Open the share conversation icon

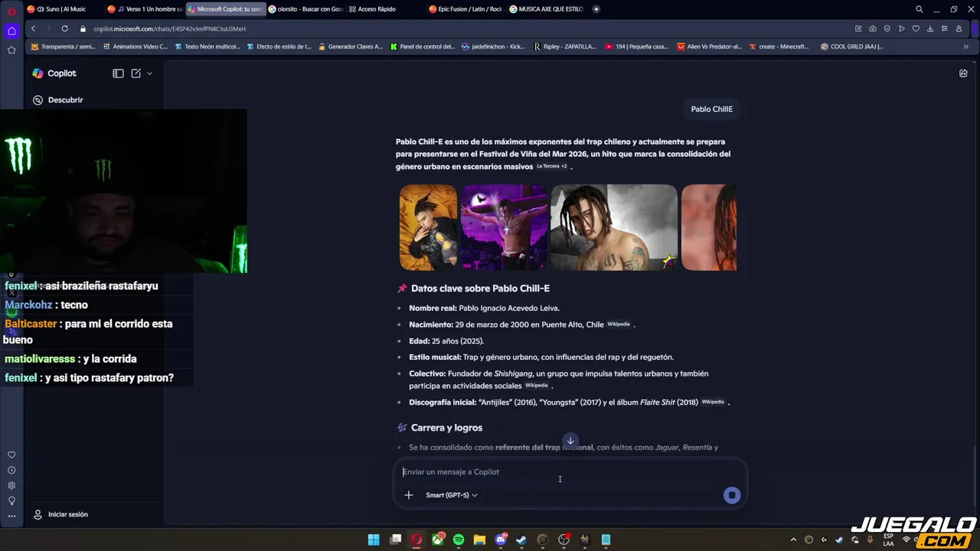[x=963, y=73]
